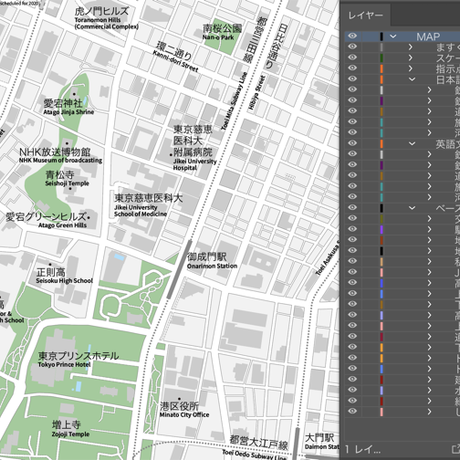Screen dimensions: 460x460
Task: Hide the olive-colored sublayer directly below ベース
Action: [x=352, y=218]
